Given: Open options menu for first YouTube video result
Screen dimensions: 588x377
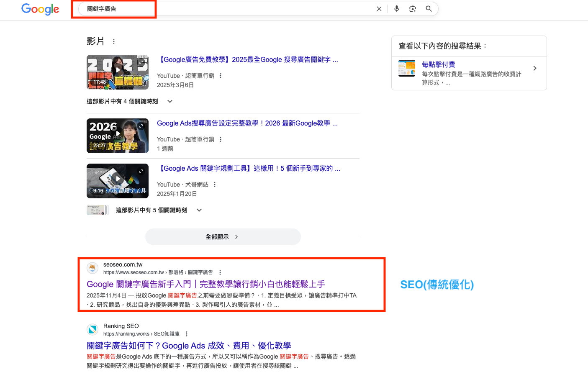Looking at the screenshot, I should coord(221,76).
